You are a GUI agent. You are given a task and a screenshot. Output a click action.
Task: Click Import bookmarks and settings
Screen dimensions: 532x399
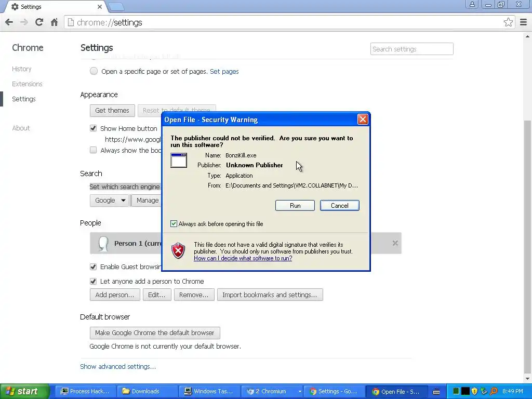point(270,295)
